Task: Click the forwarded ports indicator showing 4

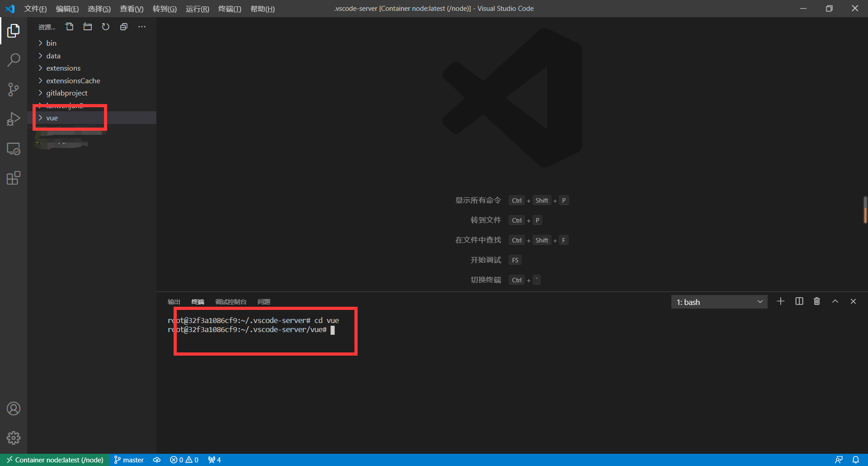Action: coord(214,460)
